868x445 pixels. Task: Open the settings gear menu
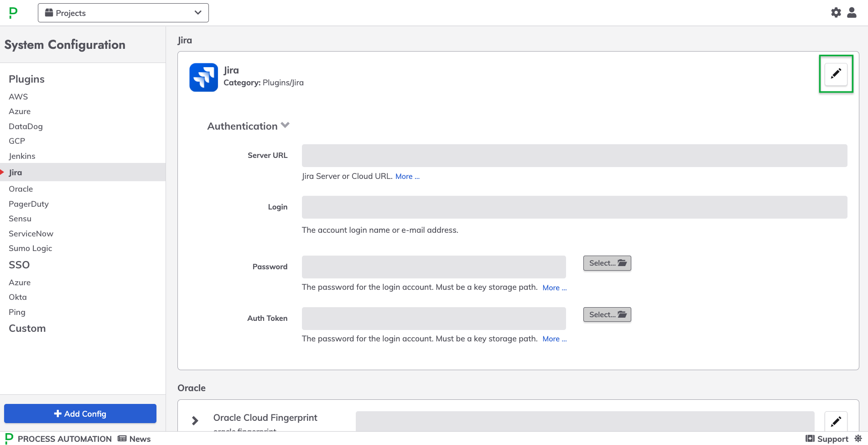[836, 13]
